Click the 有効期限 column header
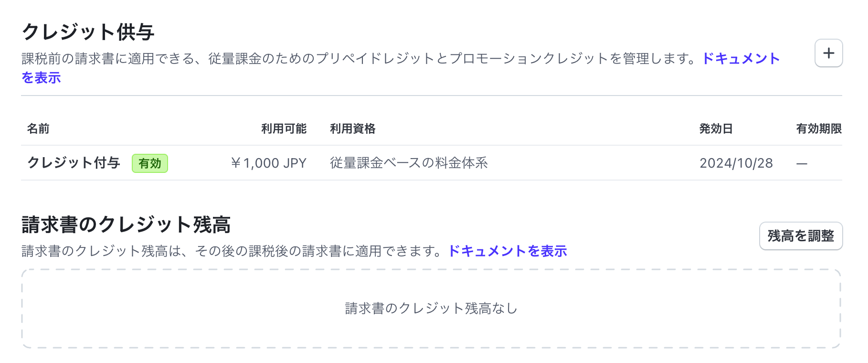Viewport: 868px width, 363px height. [x=818, y=129]
